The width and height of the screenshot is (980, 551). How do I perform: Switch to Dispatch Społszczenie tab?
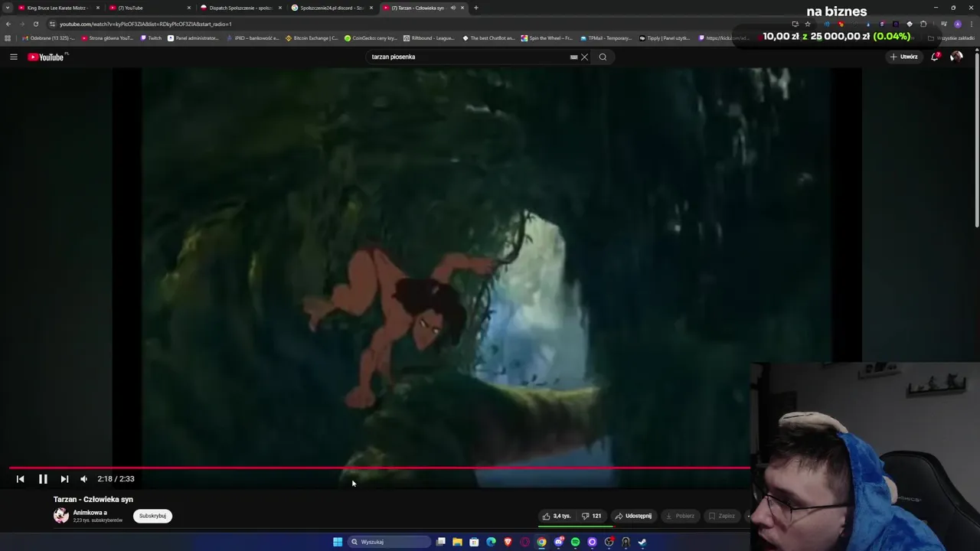(240, 8)
